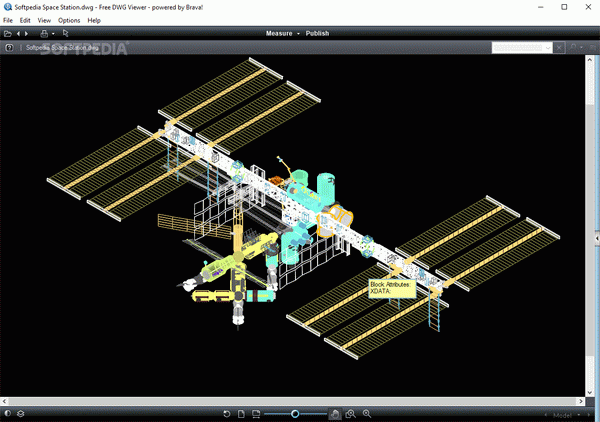Screen dimensions: 600x422
Task: Open the Options menu
Action: pyautogui.click(x=69, y=20)
